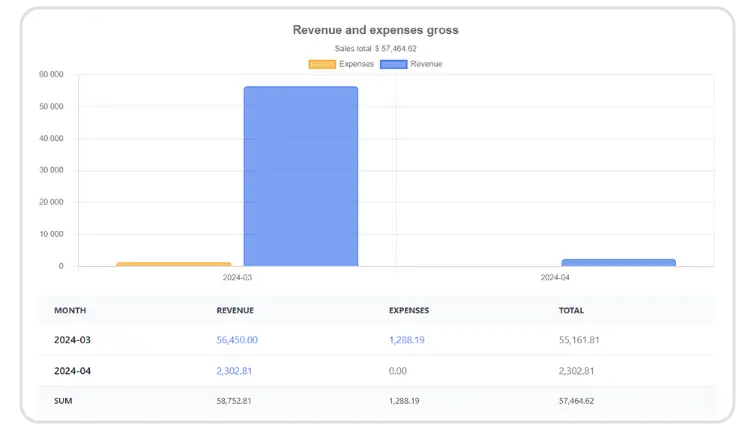Open the 56,450.00 revenue link
This screenshot has height=430, width=755.
[237, 340]
